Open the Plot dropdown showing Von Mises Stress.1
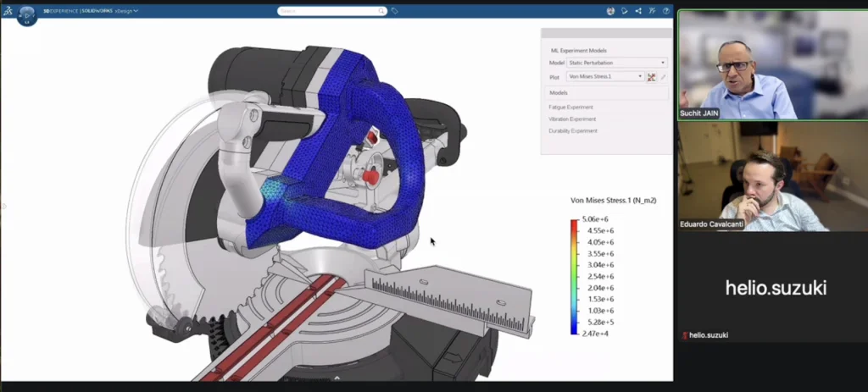This screenshot has height=392, width=868. click(x=605, y=77)
